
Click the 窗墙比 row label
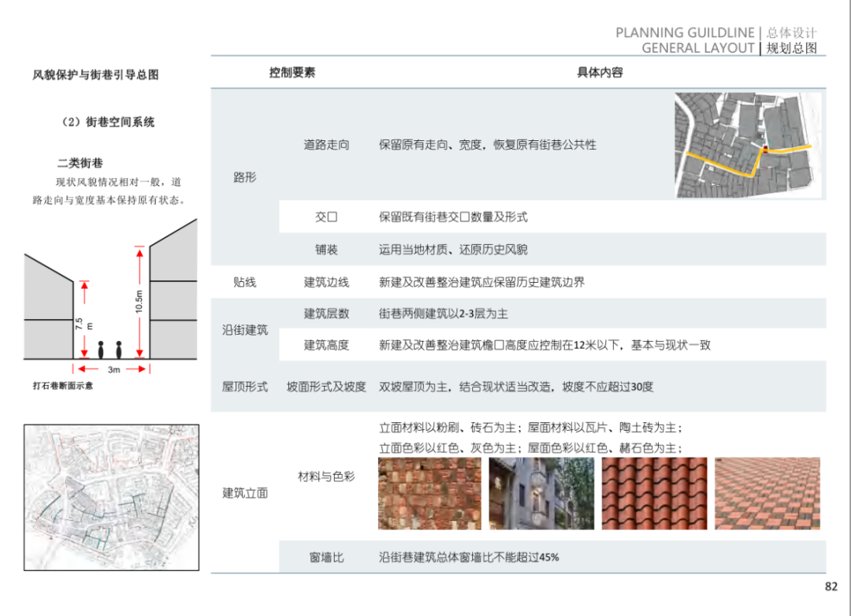[x=326, y=557]
